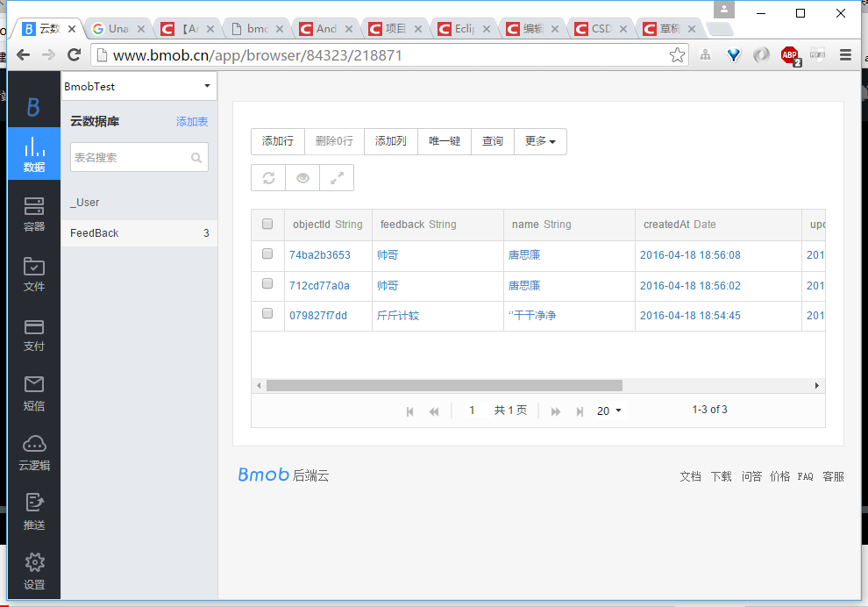
Task: Click the 添加行 add row button
Action: pos(278,141)
